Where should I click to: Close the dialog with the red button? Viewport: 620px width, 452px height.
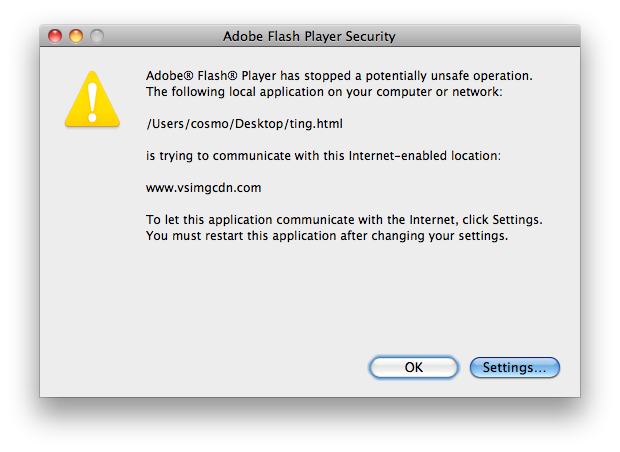tap(55, 36)
